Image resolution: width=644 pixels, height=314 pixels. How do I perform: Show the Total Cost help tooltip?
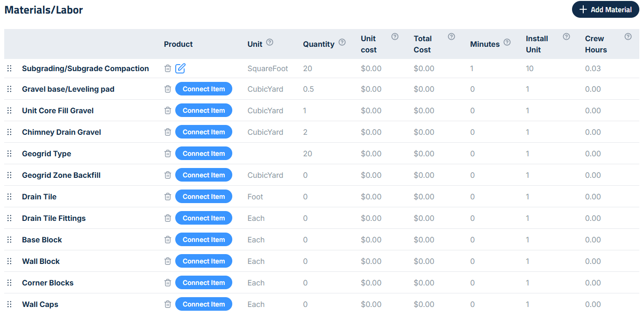click(x=451, y=37)
